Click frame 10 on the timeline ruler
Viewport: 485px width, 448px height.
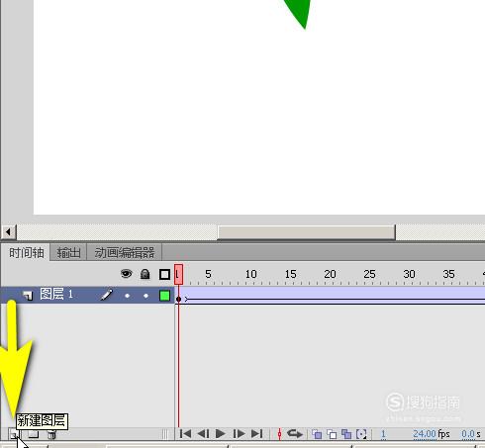pos(251,274)
